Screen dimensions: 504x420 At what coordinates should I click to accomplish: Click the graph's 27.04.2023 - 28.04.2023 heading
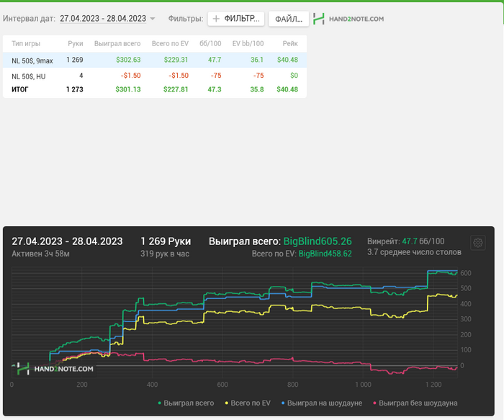click(67, 241)
